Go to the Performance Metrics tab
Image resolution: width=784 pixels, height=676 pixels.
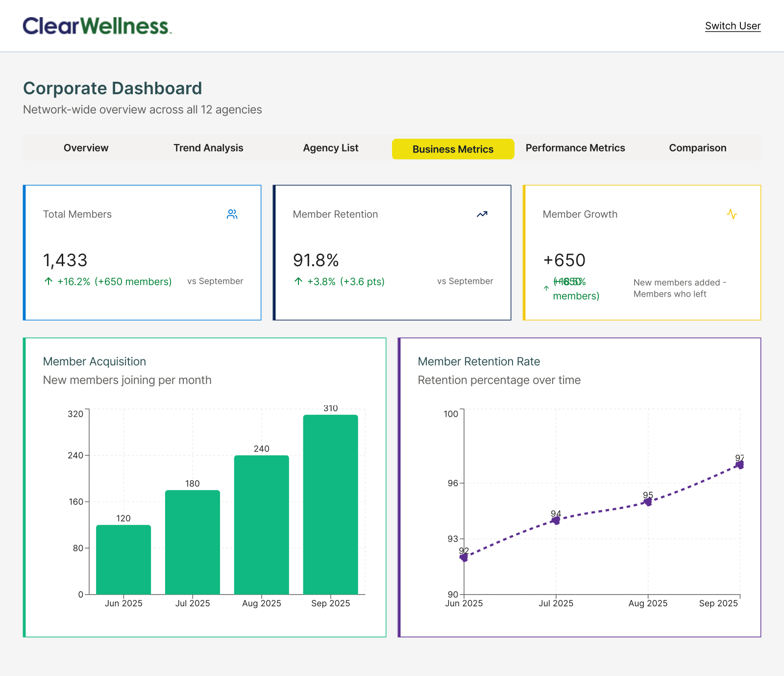coord(575,148)
